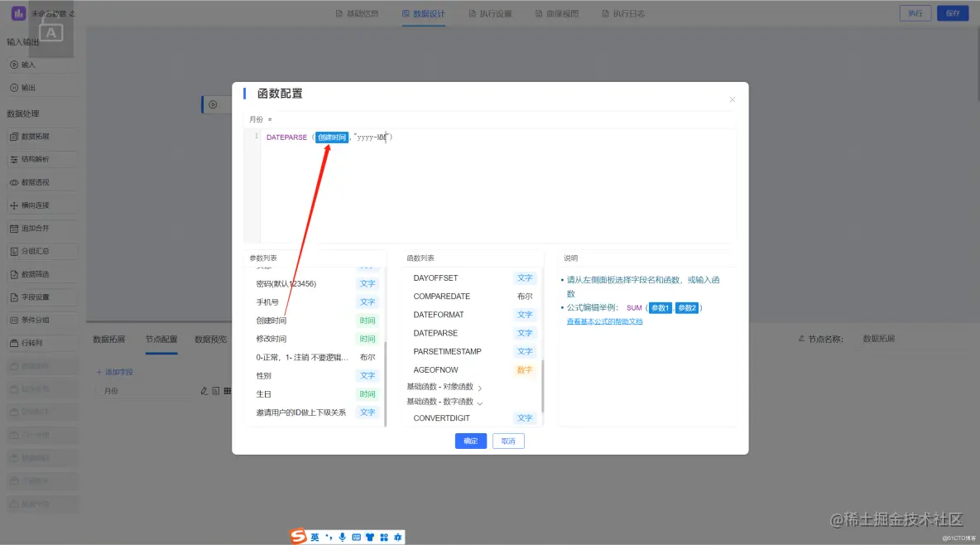Click the Sogou toolbox grid icon
The width and height of the screenshot is (980, 545).
(x=384, y=538)
